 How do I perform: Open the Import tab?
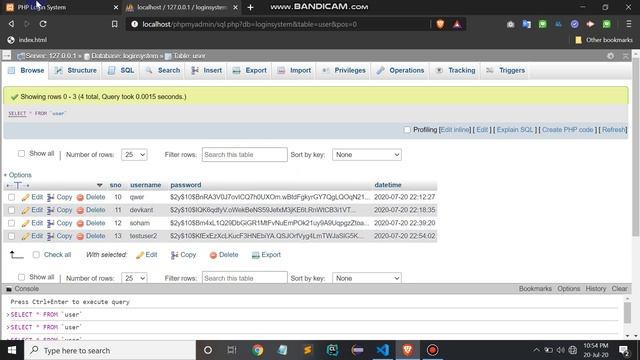(x=294, y=71)
